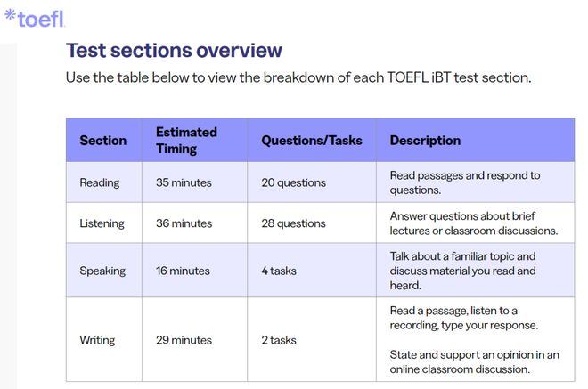The height and width of the screenshot is (389, 588).
Task: Click the Estimated Timing column header
Action: click(186, 141)
